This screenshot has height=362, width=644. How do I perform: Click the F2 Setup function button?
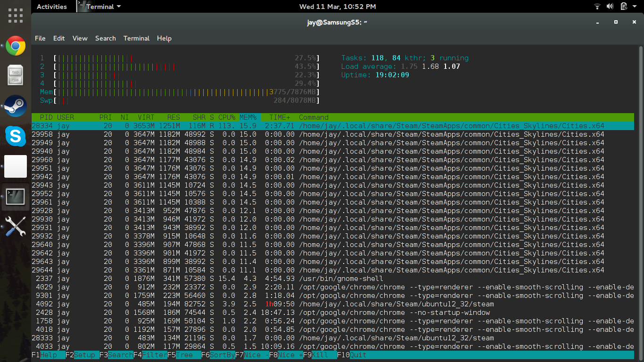click(83, 355)
